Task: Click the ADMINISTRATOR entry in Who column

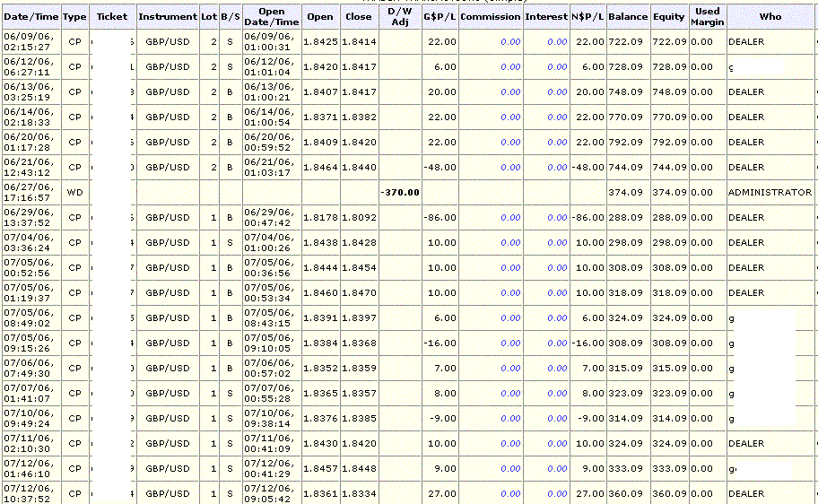Action: (x=770, y=192)
